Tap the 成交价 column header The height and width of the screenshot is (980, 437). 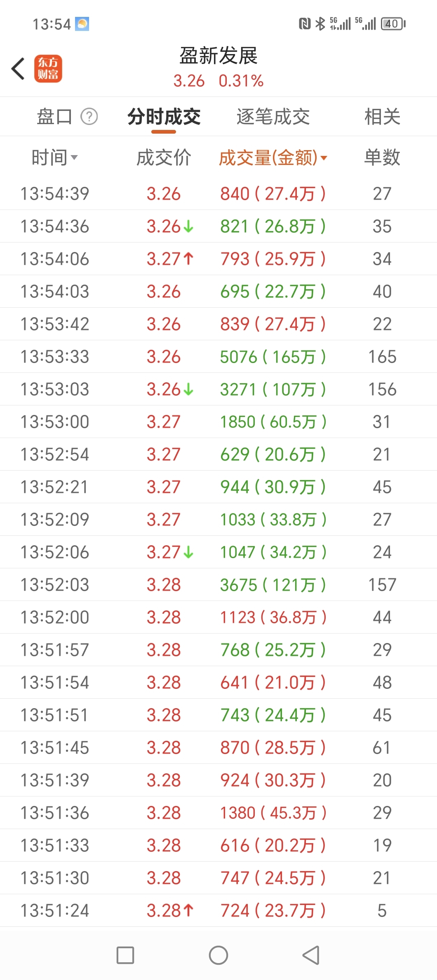click(x=164, y=158)
